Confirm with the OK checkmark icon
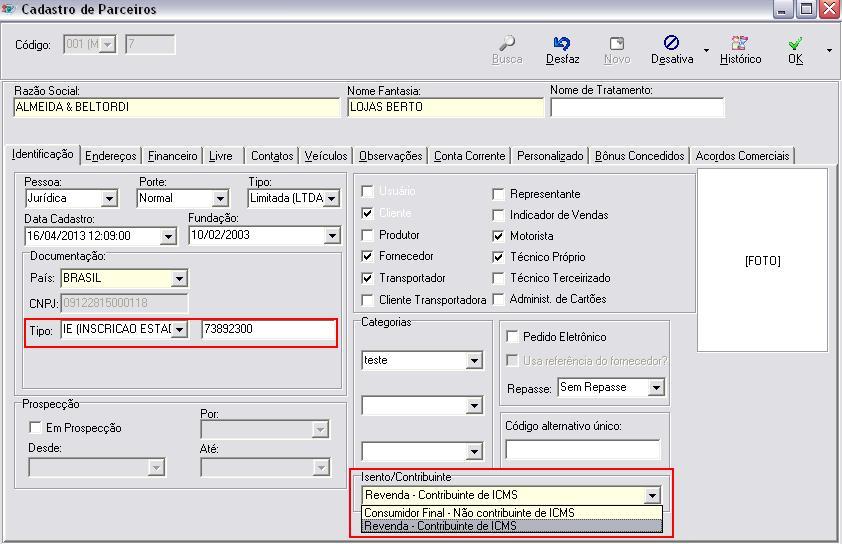Viewport: 842px width, 544px height. tap(795, 43)
